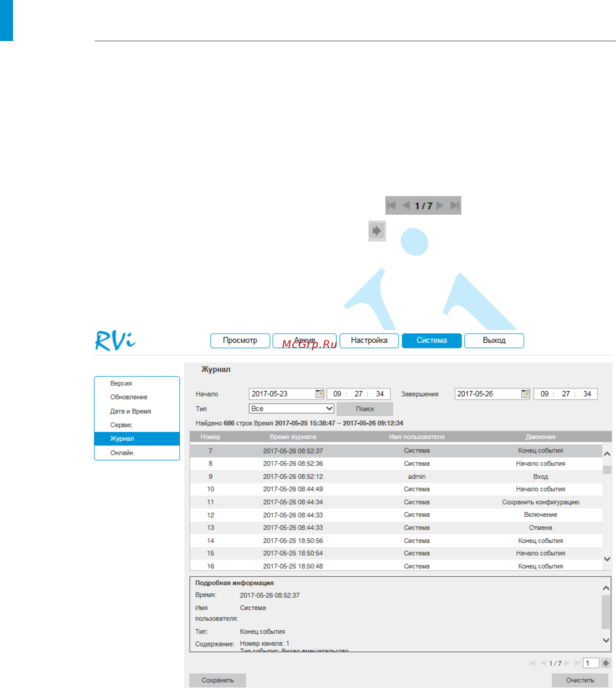616x688 pixels.
Task: Click the page number input field
Action: point(591,663)
